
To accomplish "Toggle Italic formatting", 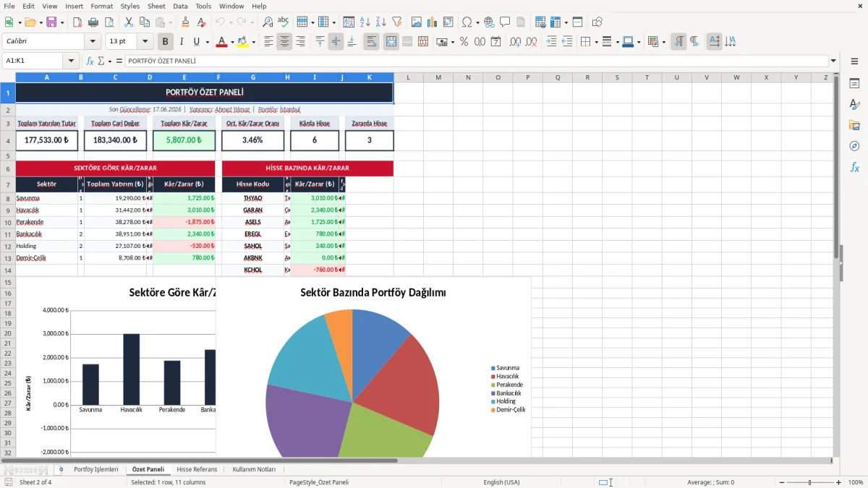I will pos(182,42).
